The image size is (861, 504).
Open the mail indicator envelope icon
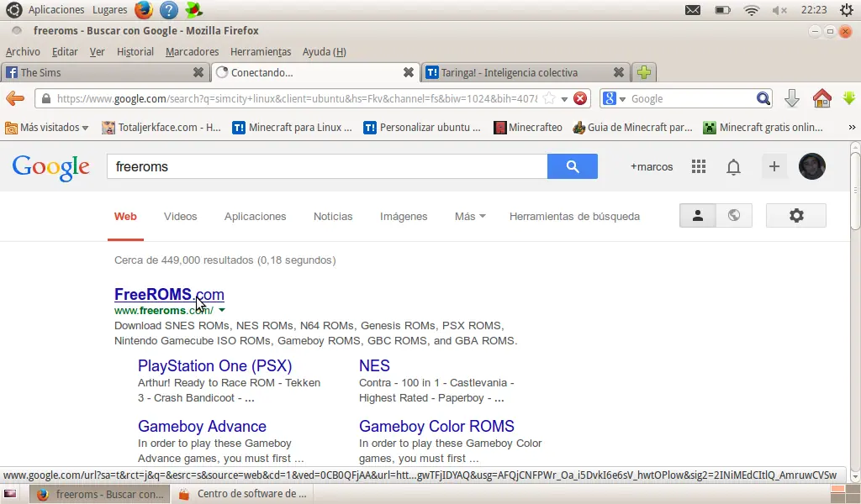coord(693,10)
